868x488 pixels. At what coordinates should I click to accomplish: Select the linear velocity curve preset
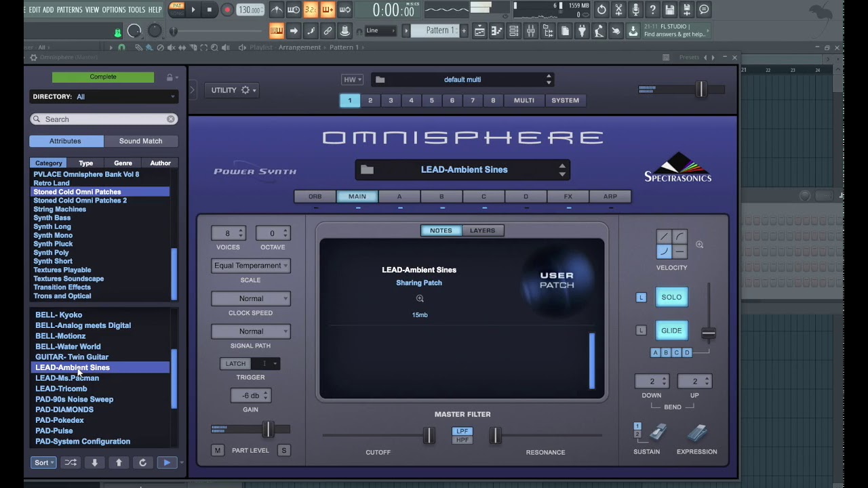point(664,237)
